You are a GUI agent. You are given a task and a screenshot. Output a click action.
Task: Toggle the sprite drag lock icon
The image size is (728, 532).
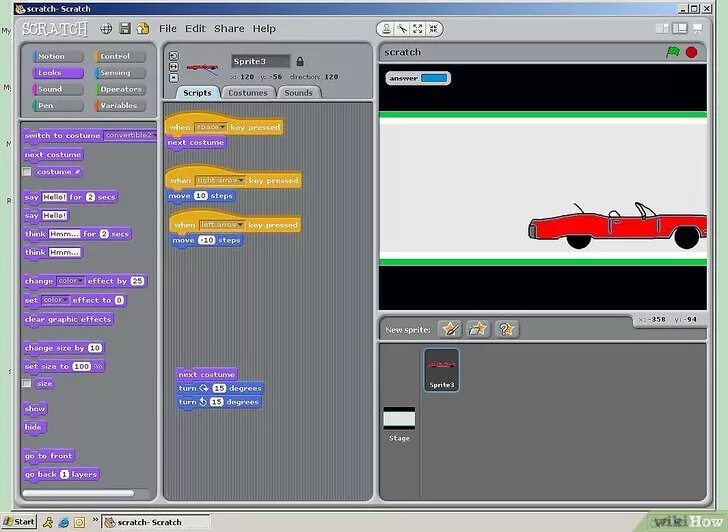click(x=300, y=61)
